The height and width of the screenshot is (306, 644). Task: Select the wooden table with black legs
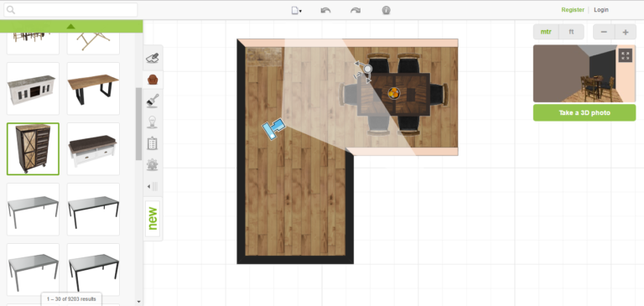93,89
